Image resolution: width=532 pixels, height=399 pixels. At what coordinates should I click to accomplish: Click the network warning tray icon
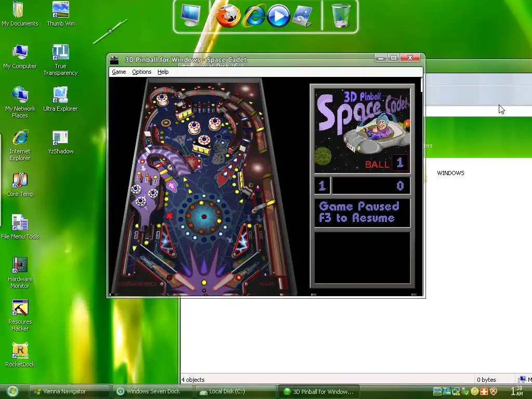coord(456,392)
